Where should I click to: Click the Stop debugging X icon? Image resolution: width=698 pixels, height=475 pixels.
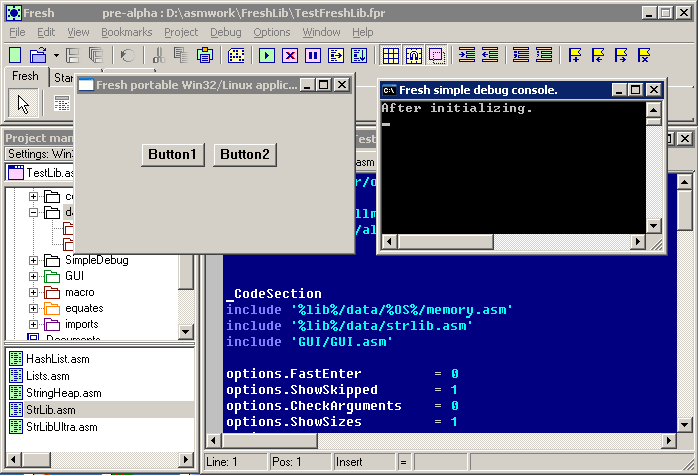pyautogui.click(x=290, y=56)
